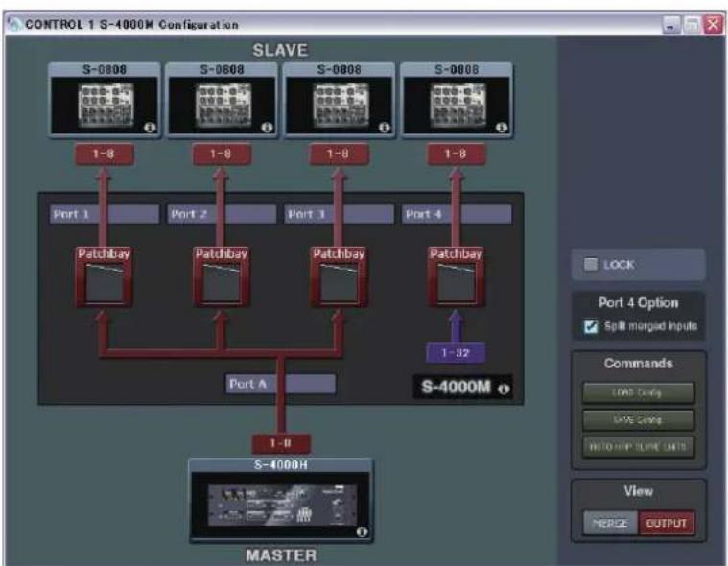Click the red 1-8 channel box above Port 1

pos(104,154)
